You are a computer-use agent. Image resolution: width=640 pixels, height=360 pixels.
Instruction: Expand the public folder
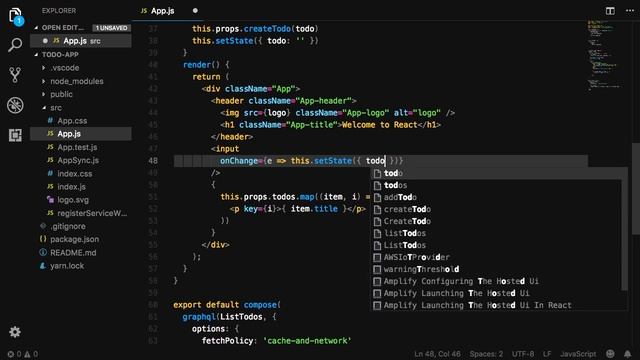point(81,94)
